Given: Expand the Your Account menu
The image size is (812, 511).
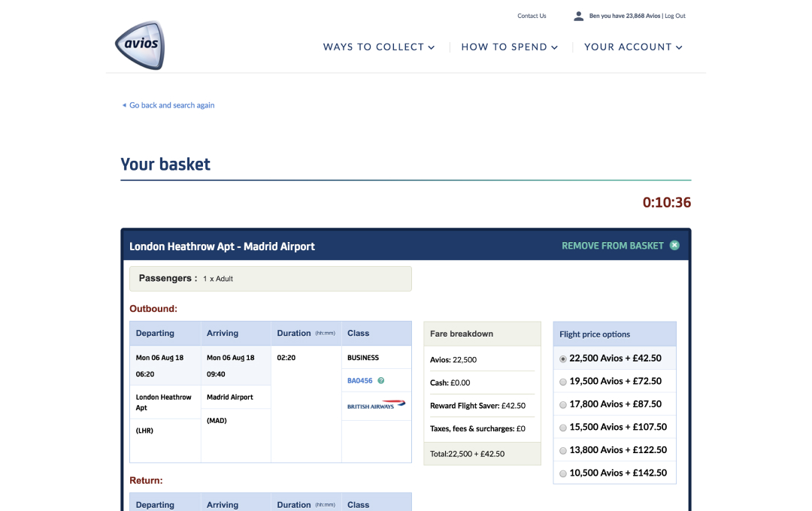Looking at the screenshot, I should click(x=633, y=47).
